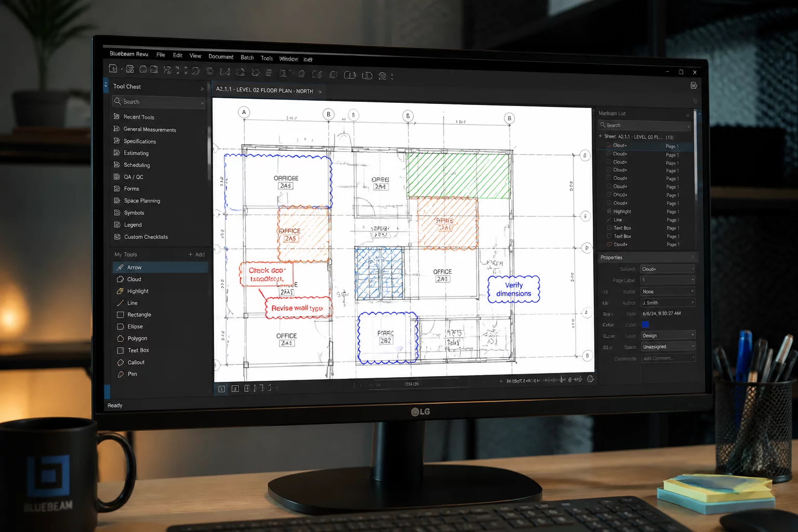Open the Tool Chest search options arrow

tap(202, 103)
